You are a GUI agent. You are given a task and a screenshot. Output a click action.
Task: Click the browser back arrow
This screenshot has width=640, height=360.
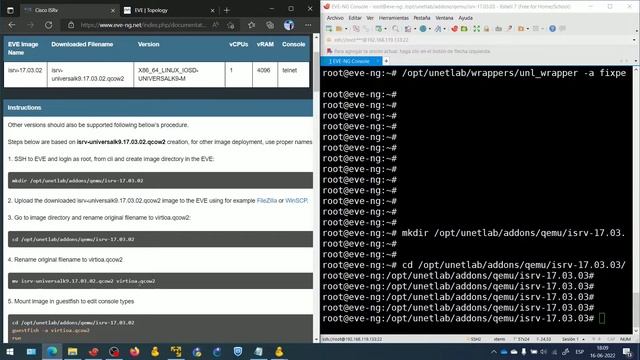pyautogui.click(x=12, y=25)
